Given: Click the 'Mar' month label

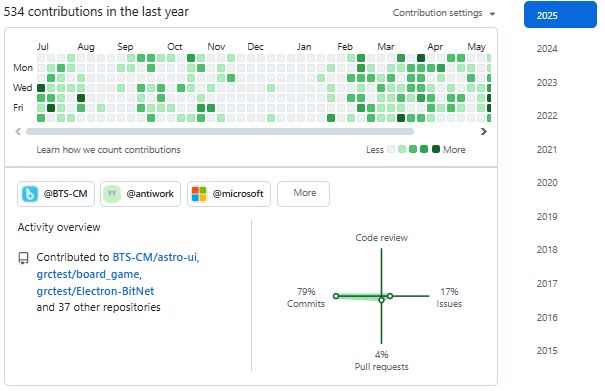Looking at the screenshot, I should [x=386, y=47].
